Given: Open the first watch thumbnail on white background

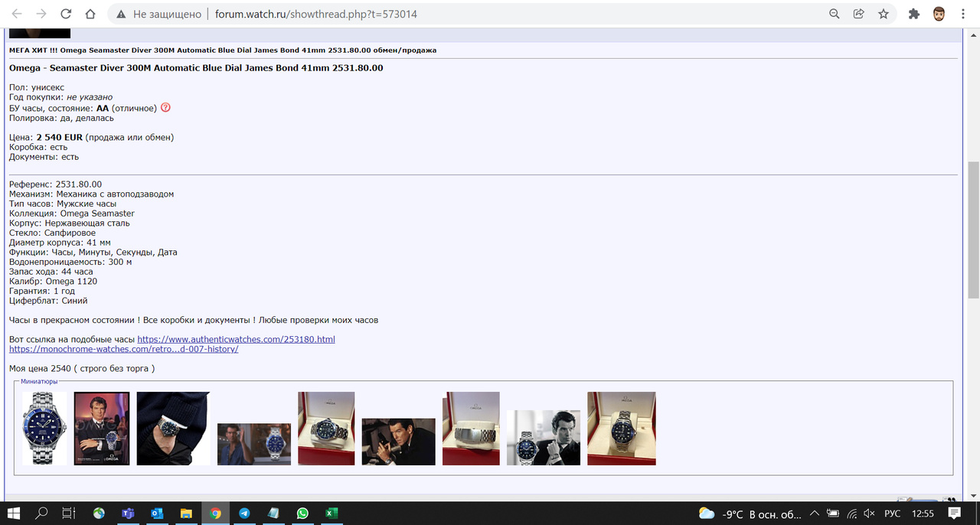Looking at the screenshot, I should pos(44,429).
